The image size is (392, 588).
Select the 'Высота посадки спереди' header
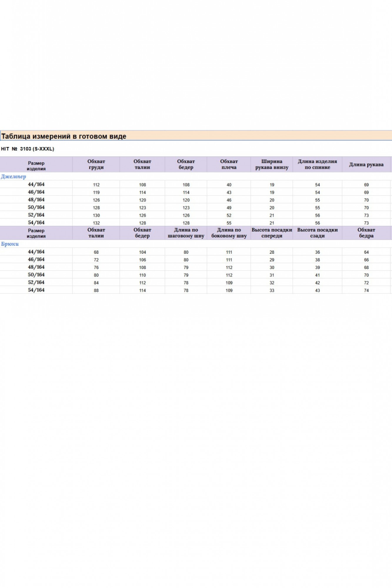(272, 233)
